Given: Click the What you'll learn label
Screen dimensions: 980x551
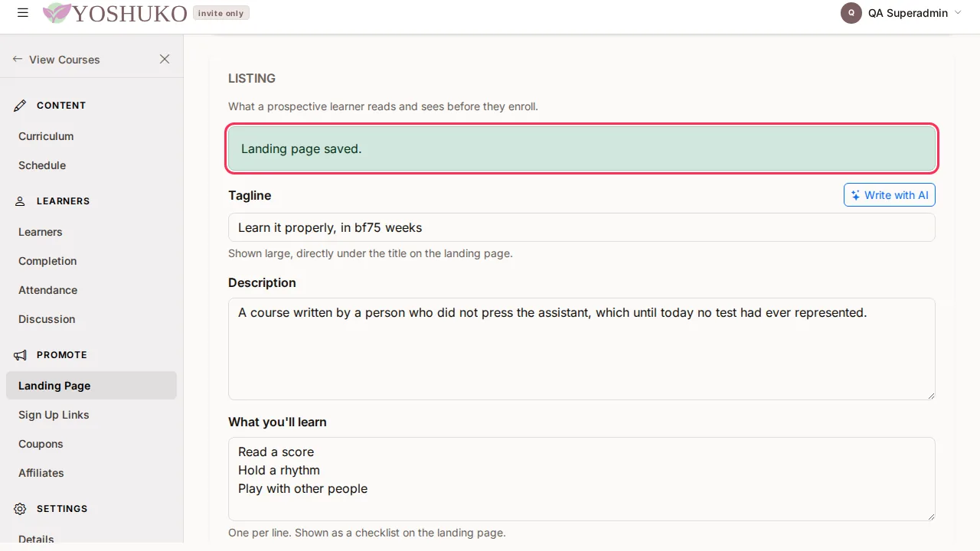Looking at the screenshot, I should (277, 422).
